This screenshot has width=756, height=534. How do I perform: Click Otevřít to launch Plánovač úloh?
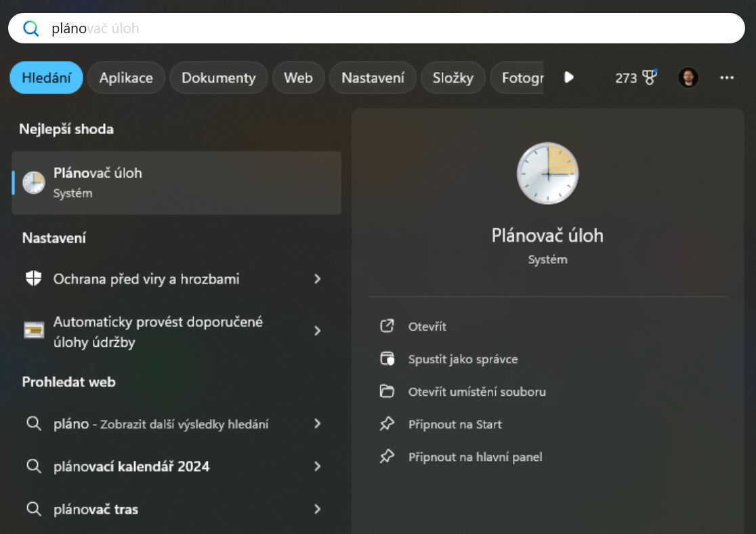coord(427,327)
